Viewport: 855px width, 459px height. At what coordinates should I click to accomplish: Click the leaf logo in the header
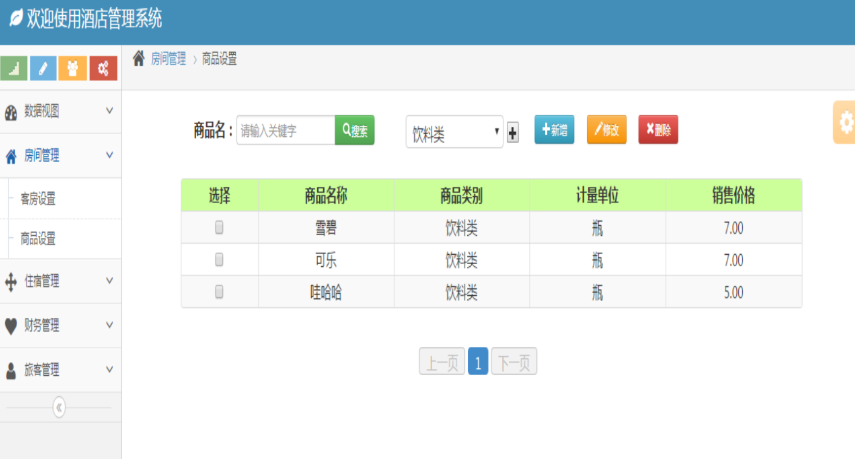[16, 18]
